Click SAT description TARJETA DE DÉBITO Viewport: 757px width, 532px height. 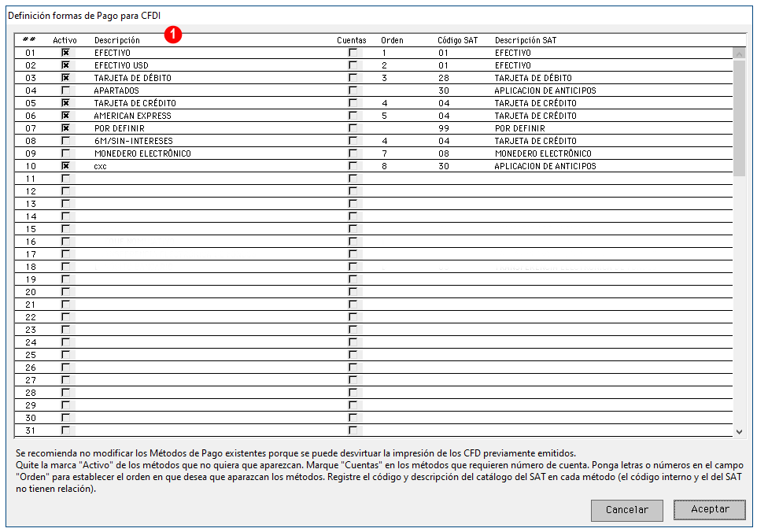pos(533,78)
